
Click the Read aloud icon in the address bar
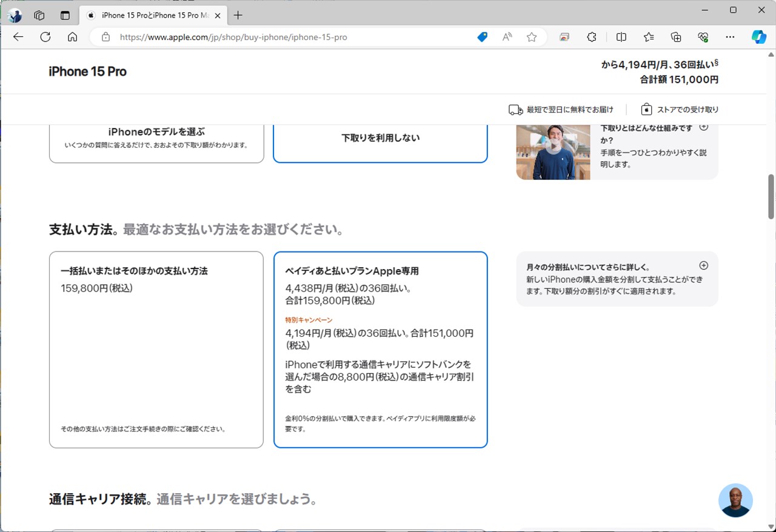click(x=507, y=37)
